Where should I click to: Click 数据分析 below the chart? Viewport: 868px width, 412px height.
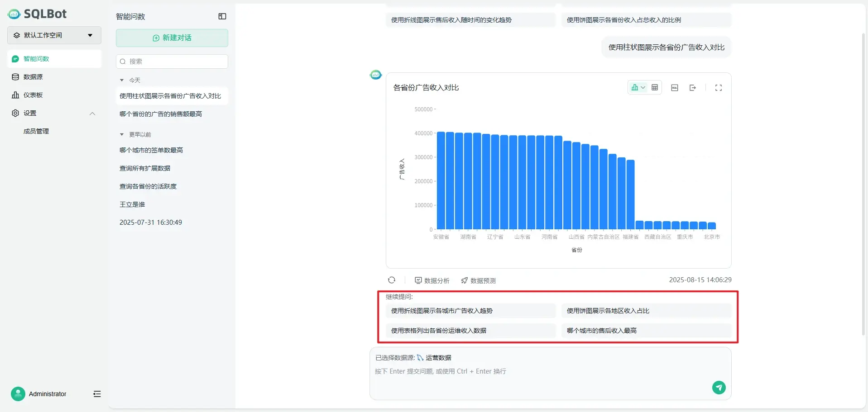coord(432,280)
